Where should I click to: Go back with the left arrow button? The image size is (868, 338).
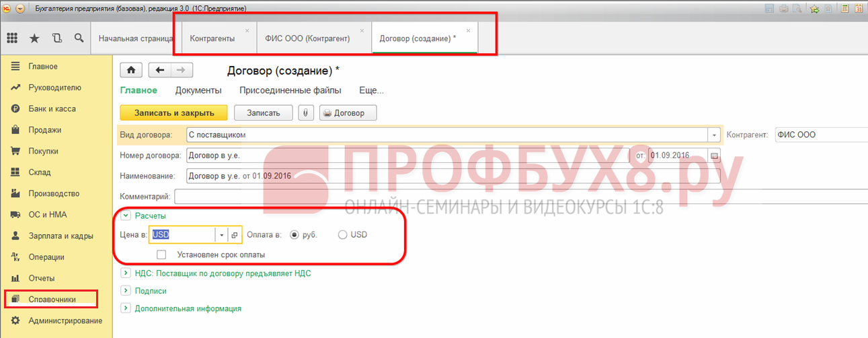point(160,70)
